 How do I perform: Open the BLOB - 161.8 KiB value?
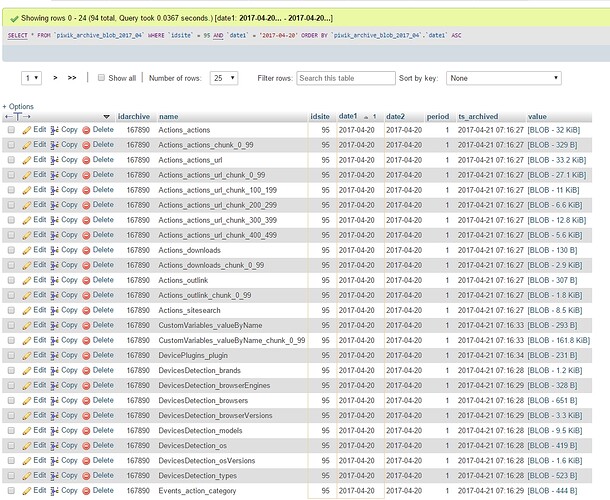coord(559,340)
